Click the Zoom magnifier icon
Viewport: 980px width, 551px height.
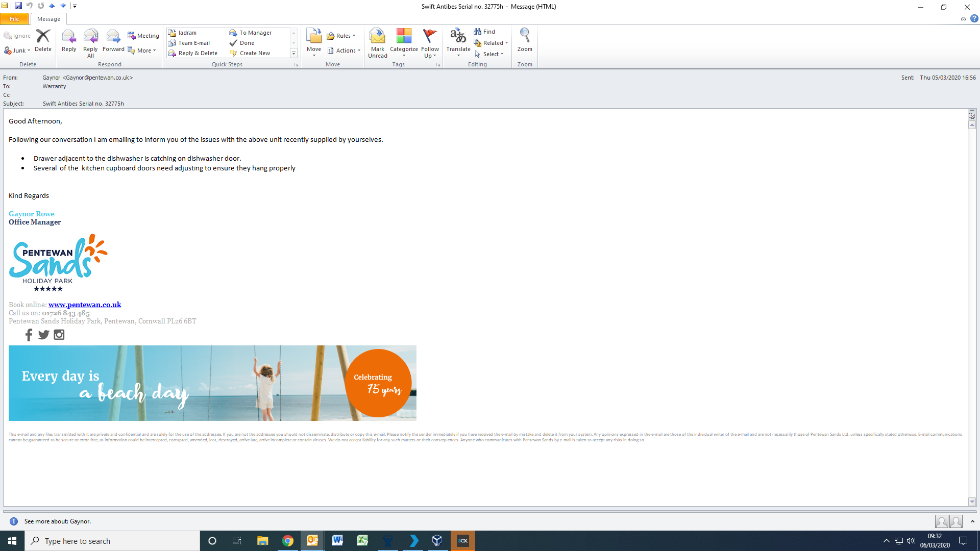[524, 36]
